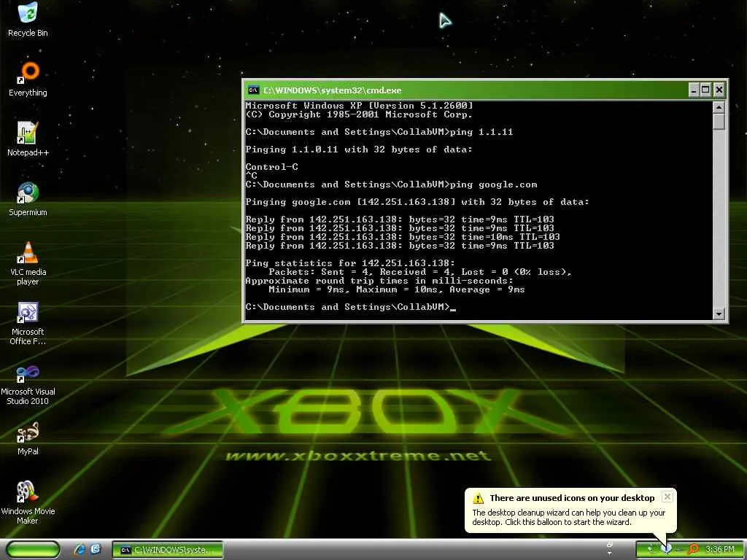This screenshot has height=560, width=747.
Task: Click the 'ping google.com' command line text
Action: pos(494,184)
